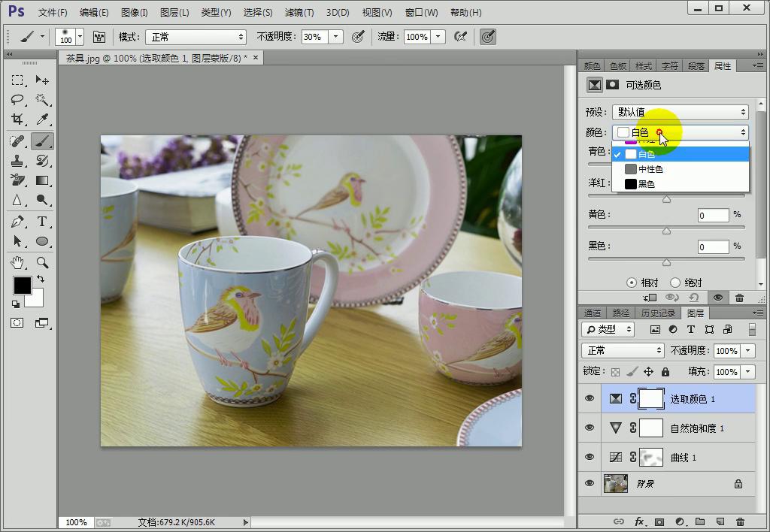770x532 pixels.
Task: Select the Eyedropper tool
Action: click(42, 119)
